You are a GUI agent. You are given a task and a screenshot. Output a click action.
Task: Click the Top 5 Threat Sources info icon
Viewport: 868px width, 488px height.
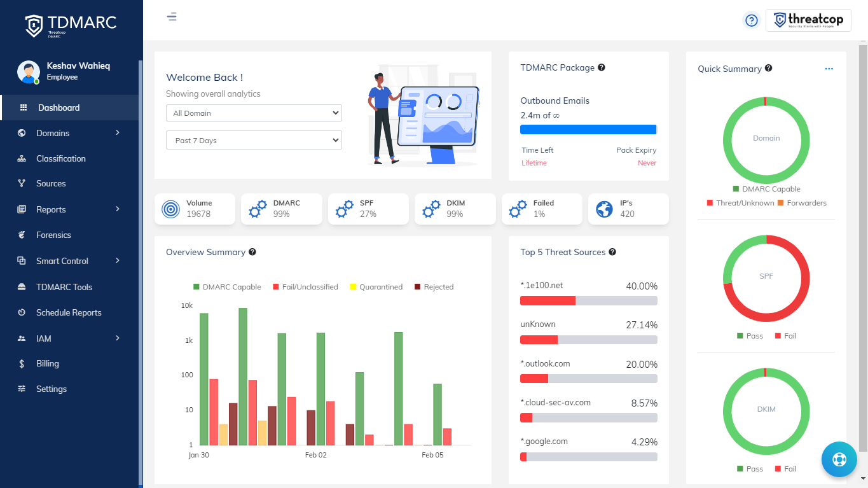click(x=612, y=252)
